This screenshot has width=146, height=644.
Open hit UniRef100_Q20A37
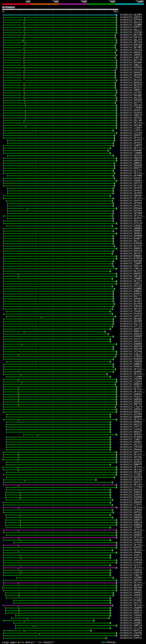point(131,459)
